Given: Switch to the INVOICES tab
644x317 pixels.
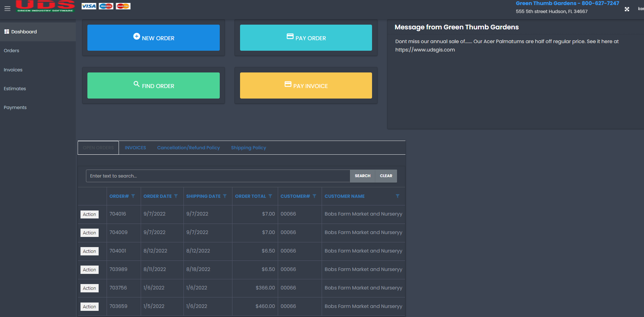Looking at the screenshot, I should pyautogui.click(x=135, y=148).
